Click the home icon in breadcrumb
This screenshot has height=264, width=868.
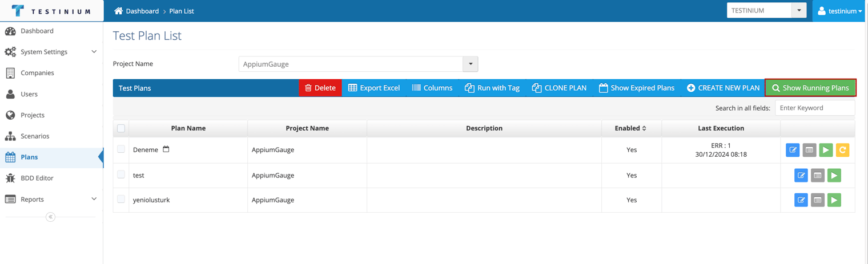click(118, 11)
